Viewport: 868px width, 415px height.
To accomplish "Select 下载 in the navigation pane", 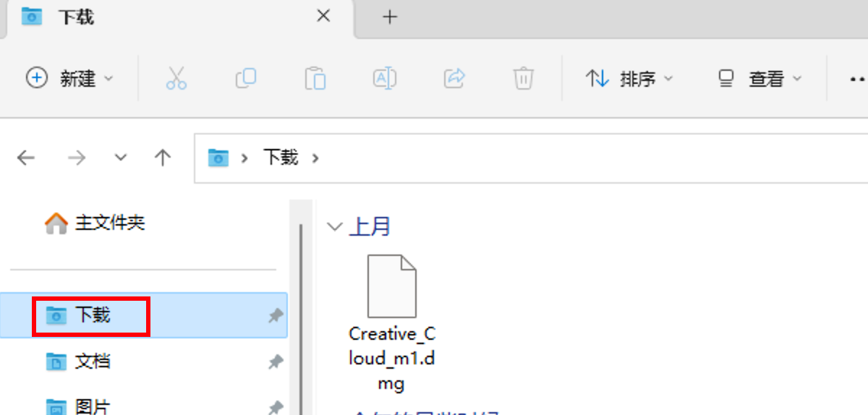I will pyautogui.click(x=145, y=315).
